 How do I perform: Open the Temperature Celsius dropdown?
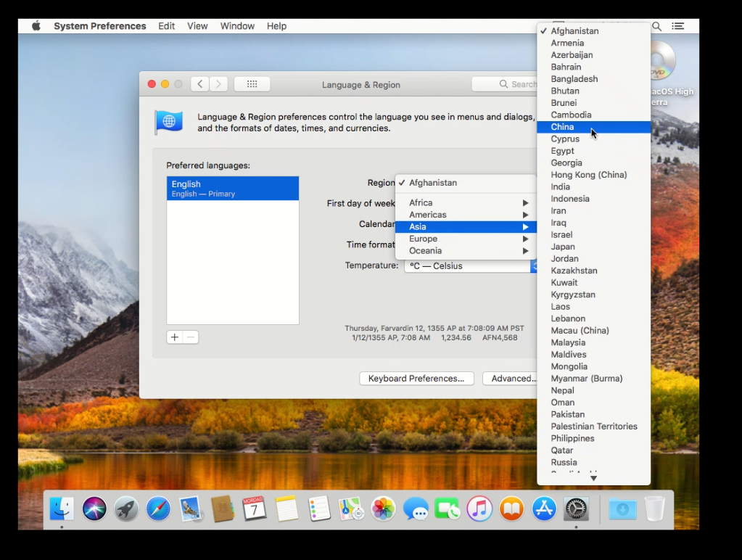471,265
